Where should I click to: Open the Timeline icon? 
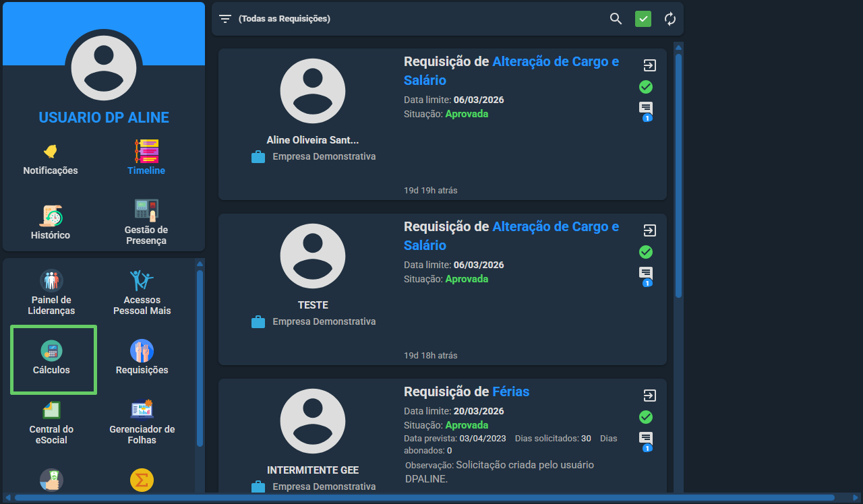coord(146,151)
